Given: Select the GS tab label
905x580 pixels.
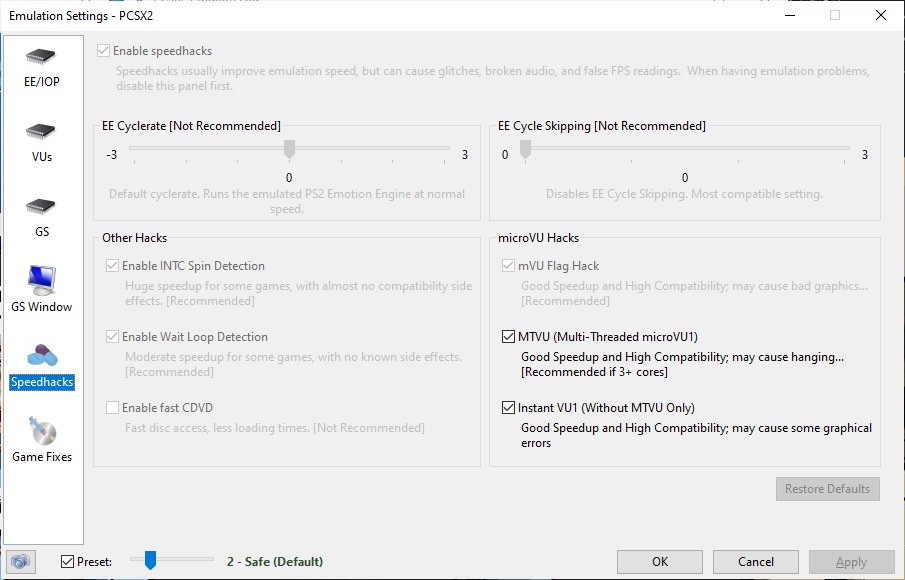Looking at the screenshot, I should pos(42,232).
